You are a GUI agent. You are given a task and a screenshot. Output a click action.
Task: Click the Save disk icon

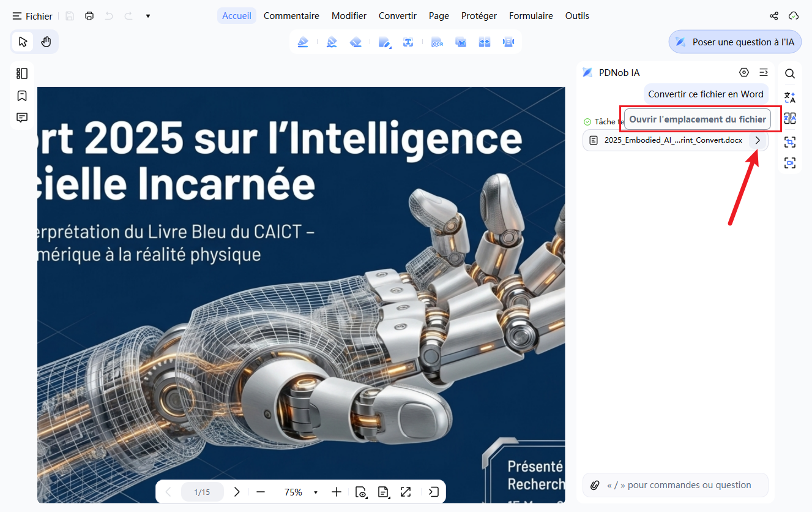70,16
